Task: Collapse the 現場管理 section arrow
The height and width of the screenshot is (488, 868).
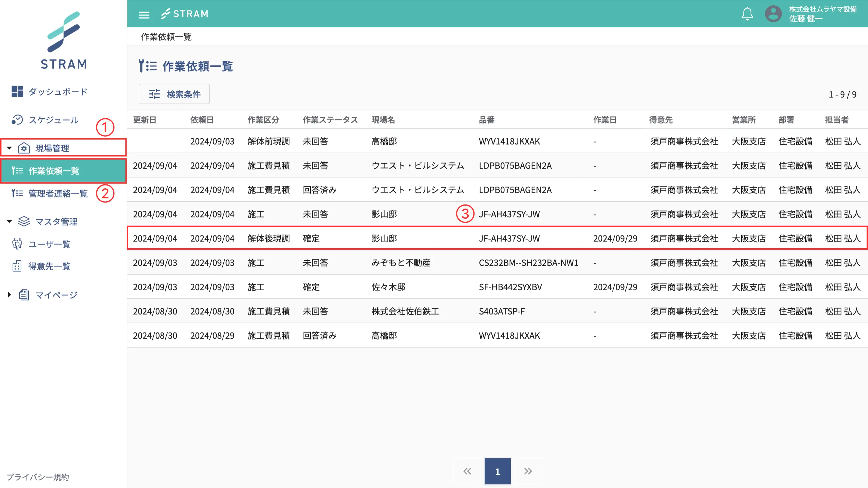Action: tap(9, 148)
